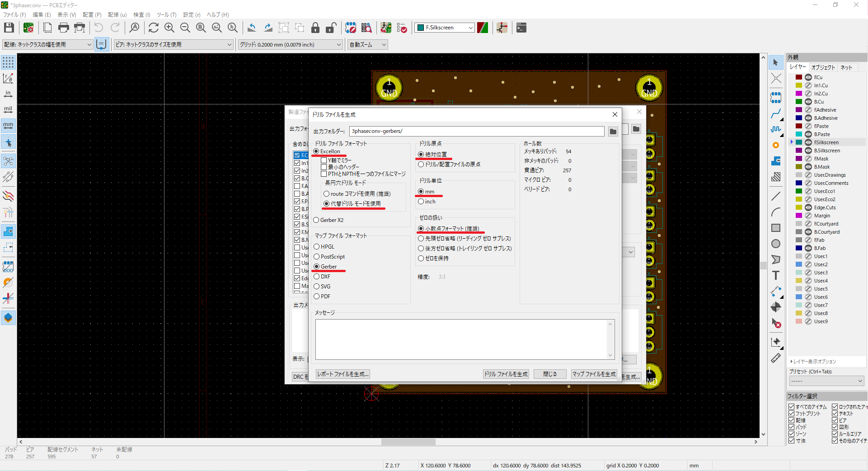Toggle grid display in the left toolbar
The height and width of the screenshot is (471, 868).
tap(8, 62)
